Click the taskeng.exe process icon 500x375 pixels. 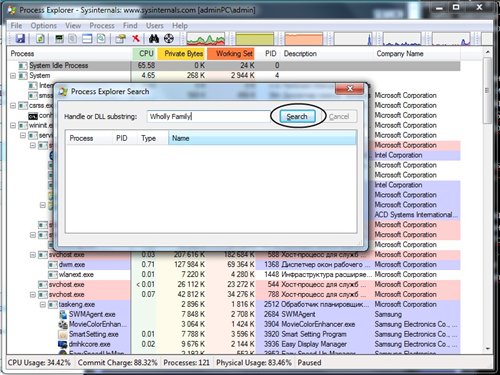coord(53,305)
